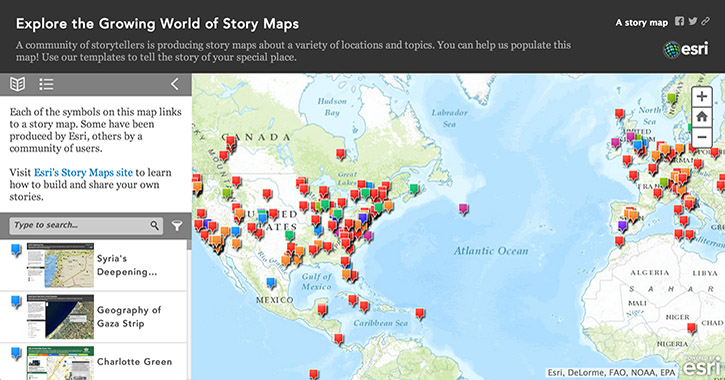Share story map on Twitter

(x=693, y=21)
